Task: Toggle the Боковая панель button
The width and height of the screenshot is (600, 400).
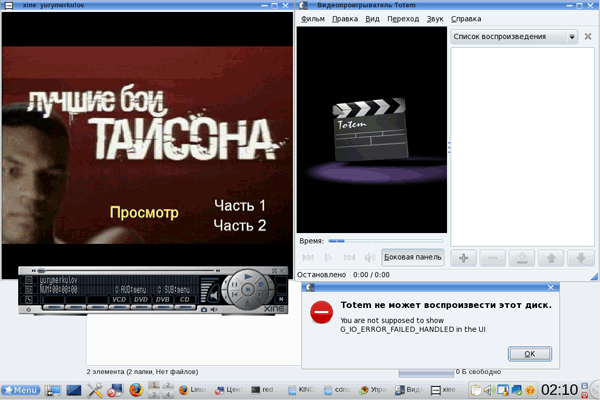Action: [x=413, y=257]
